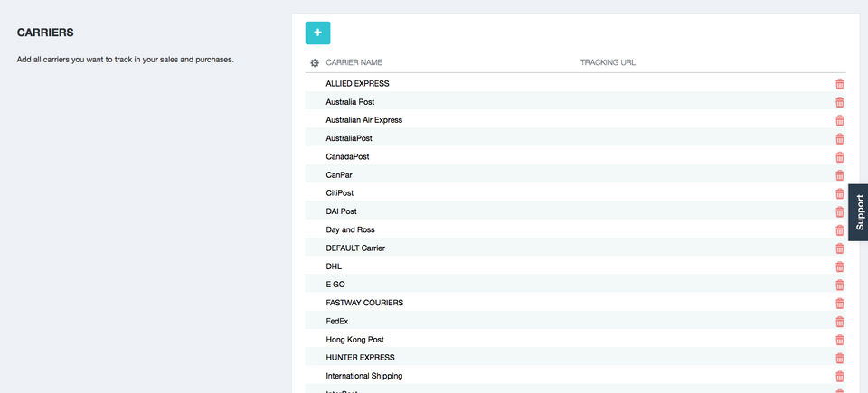Image resolution: width=868 pixels, height=393 pixels.
Task: Delete the Australian Air Express carrier
Action: (x=840, y=120)
